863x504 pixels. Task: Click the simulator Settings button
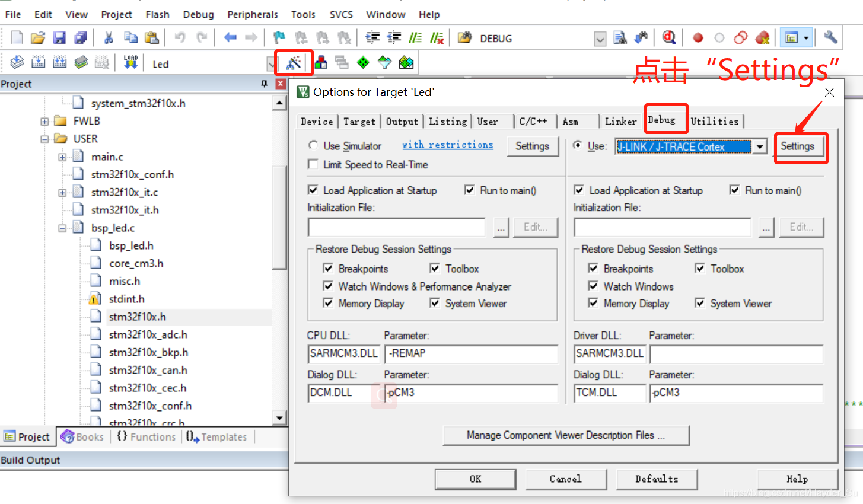click(x=532, y=146)
